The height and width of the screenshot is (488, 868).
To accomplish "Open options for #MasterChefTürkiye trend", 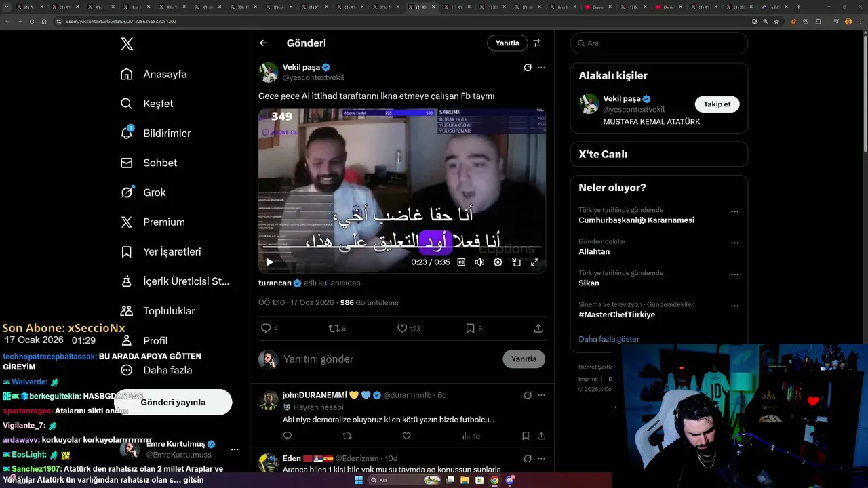I will coord(734,306).
